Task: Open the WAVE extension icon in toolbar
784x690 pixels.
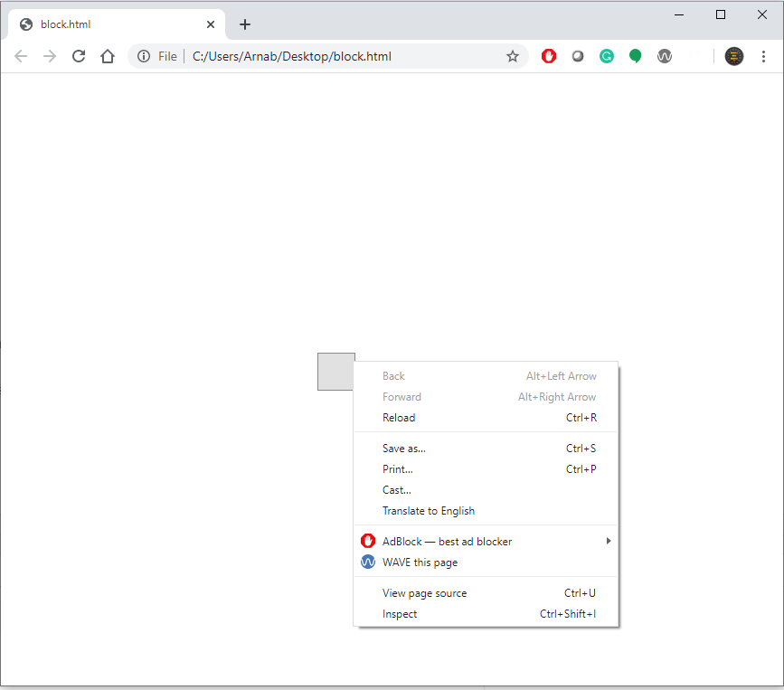Action: [664, 56]
